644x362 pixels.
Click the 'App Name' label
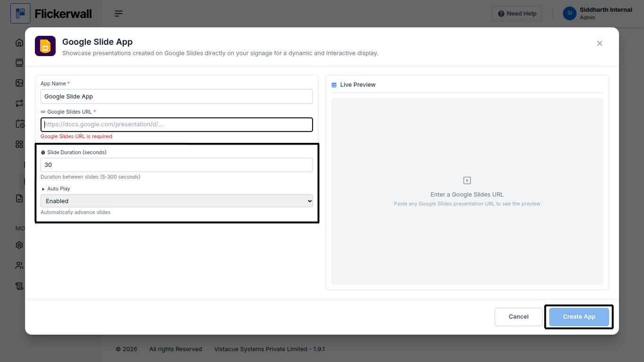coord(53,83)
